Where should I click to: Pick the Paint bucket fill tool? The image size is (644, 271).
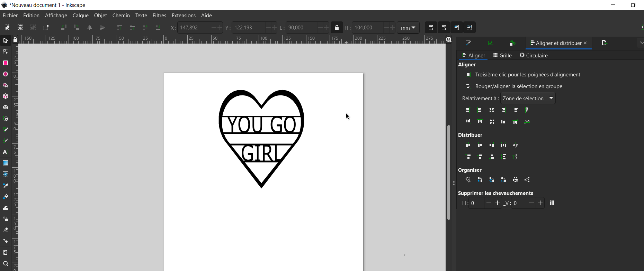(x=6, y=196)
